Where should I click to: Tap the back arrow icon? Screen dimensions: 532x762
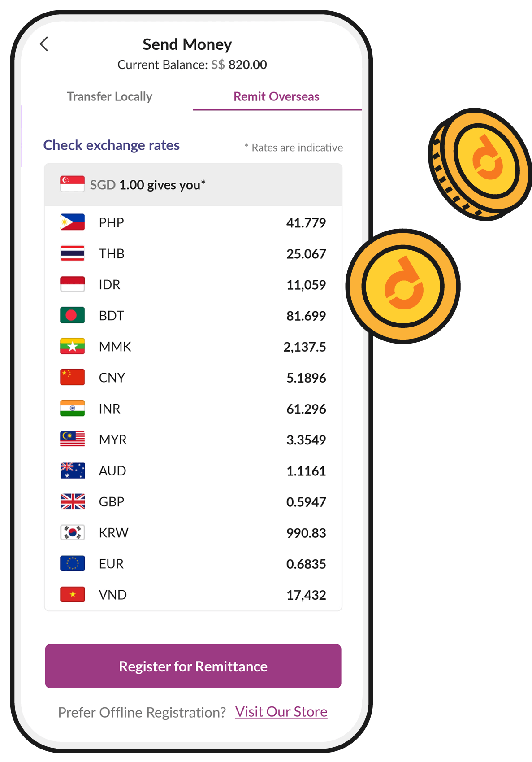(x=44, y=44)
